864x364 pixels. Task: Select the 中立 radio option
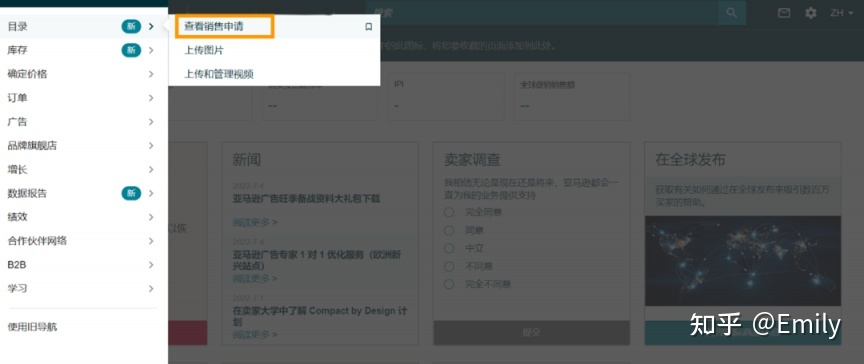(449, 248)
